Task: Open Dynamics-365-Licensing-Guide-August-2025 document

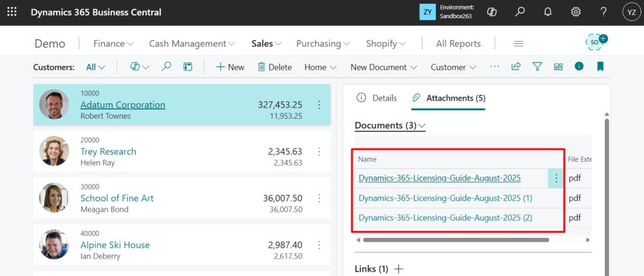Action: pyautogui.click(x=439, y=178)
